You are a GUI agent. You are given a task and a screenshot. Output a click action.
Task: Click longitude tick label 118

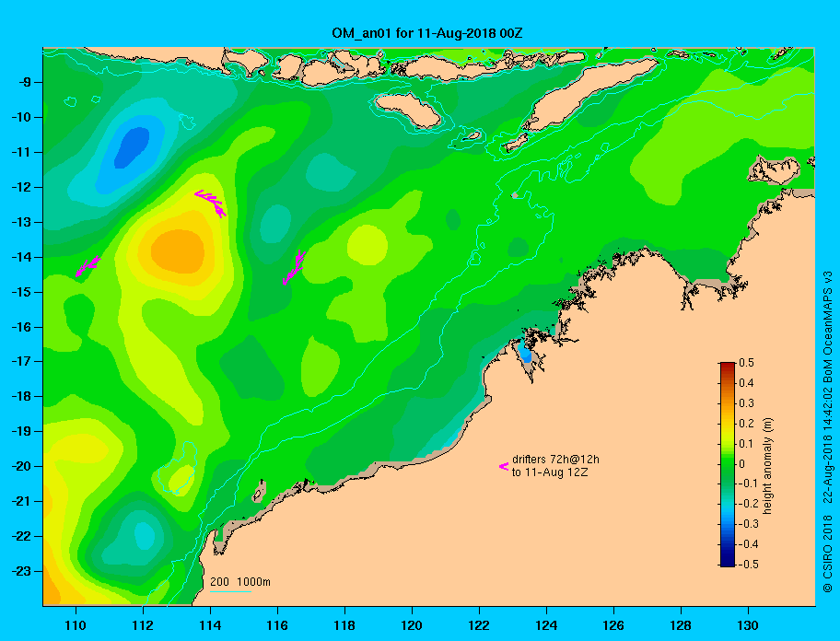[x=344, y=625]
